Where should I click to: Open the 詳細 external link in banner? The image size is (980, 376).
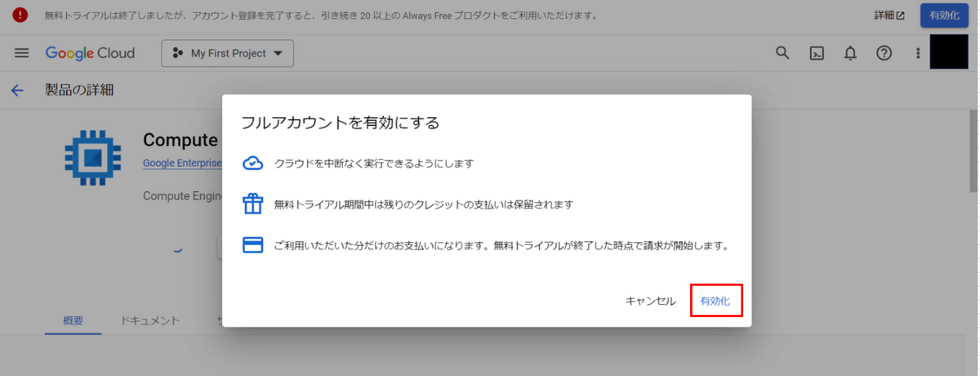tap(889, 16)
